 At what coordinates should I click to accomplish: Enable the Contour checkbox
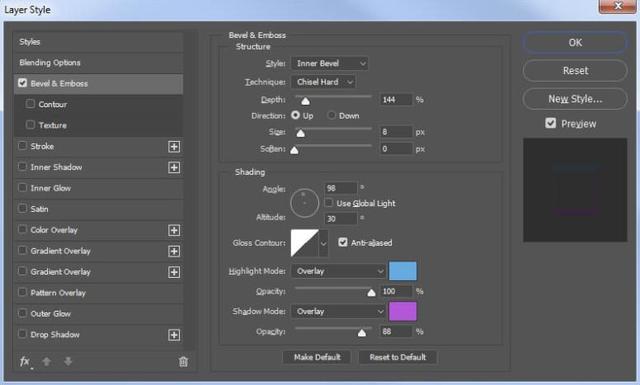pos(30,104)
